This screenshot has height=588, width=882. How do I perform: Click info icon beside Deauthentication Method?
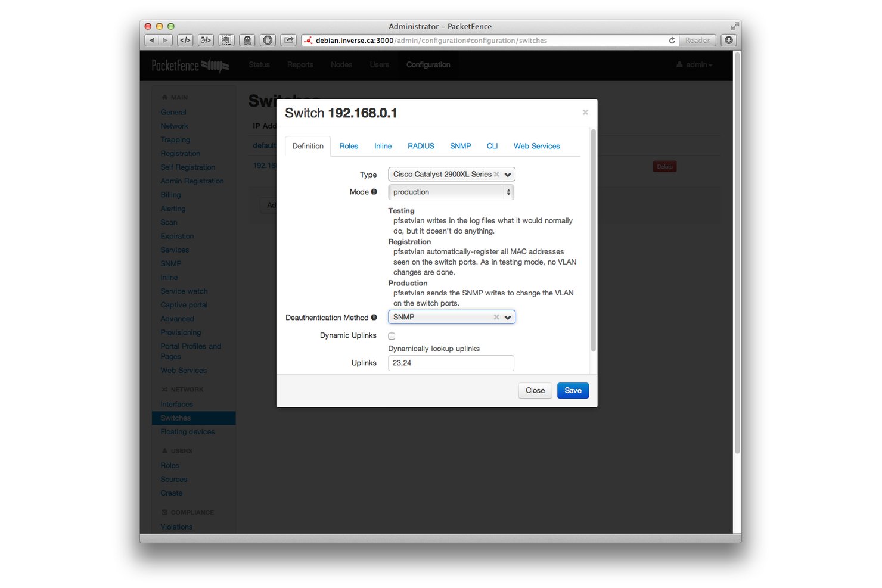point(374,318)
